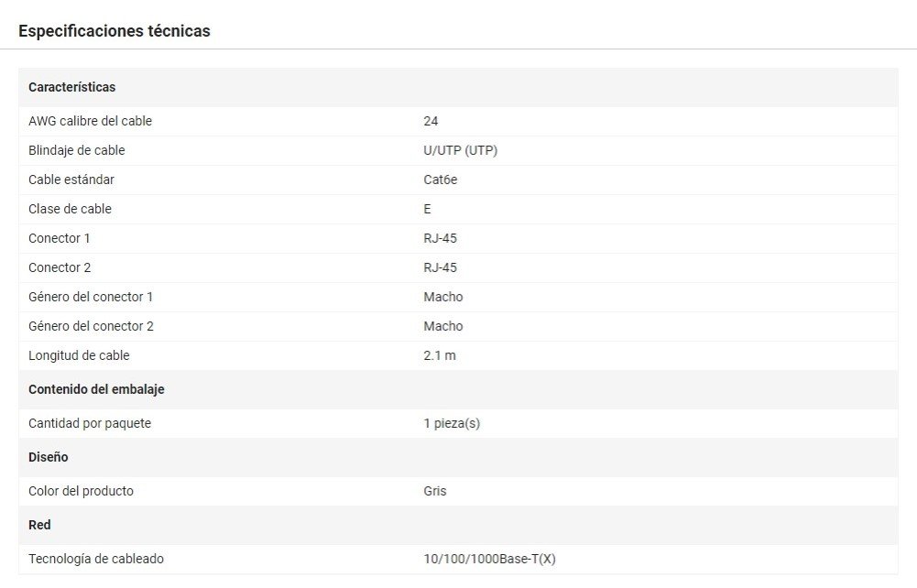Viewport: 917px width, 588px height.
Task: Select the Color del producto label
Action: 81,491
